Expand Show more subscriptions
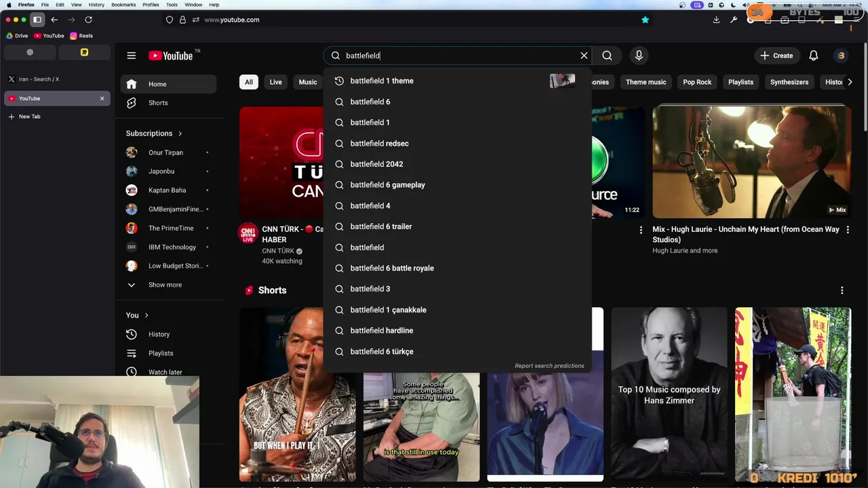The width and height of the screenshot is (868, 488). [169, 285]
